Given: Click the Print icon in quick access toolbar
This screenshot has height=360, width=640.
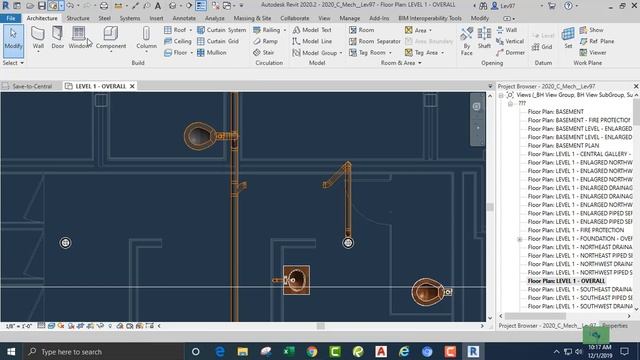Looking at the screenshot, I should point(104,6).
